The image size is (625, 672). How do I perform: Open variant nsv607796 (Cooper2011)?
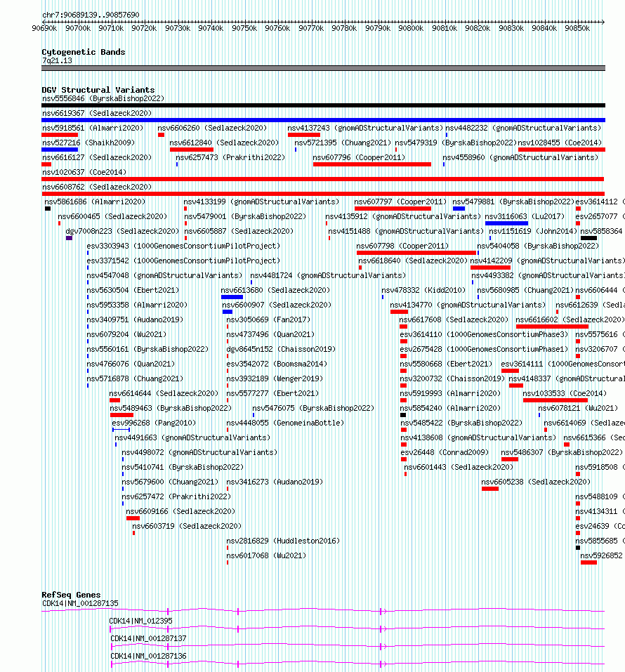(x=359, y=157)
